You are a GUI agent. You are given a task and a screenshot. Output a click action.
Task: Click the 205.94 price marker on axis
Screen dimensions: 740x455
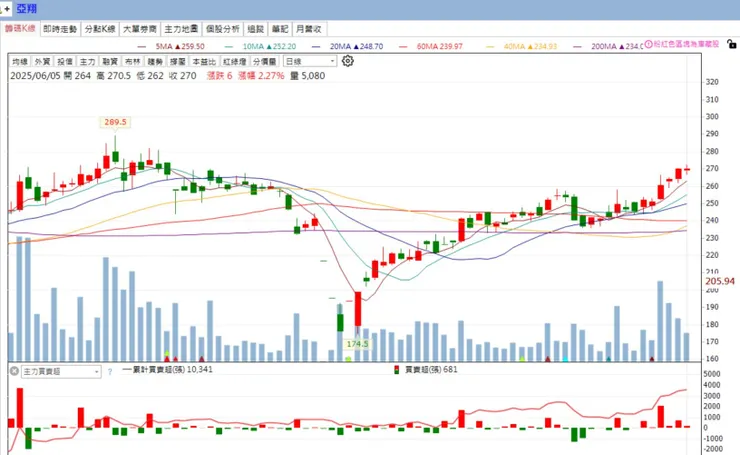(x=720, y=281)
